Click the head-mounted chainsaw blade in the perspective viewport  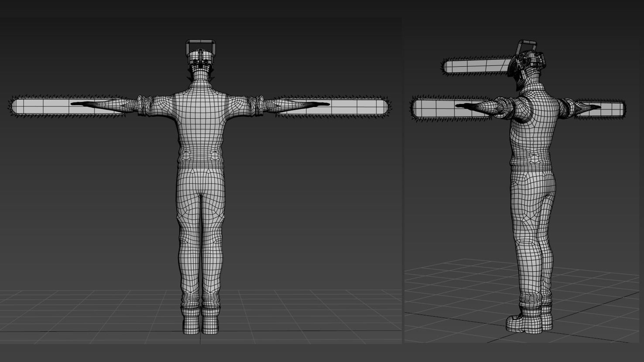(477, 67)
